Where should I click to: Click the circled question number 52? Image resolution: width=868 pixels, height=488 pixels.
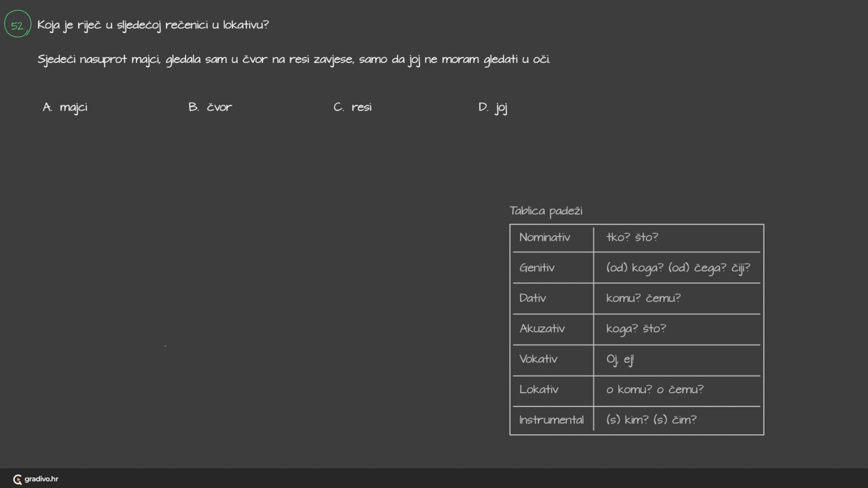[18, 24]
